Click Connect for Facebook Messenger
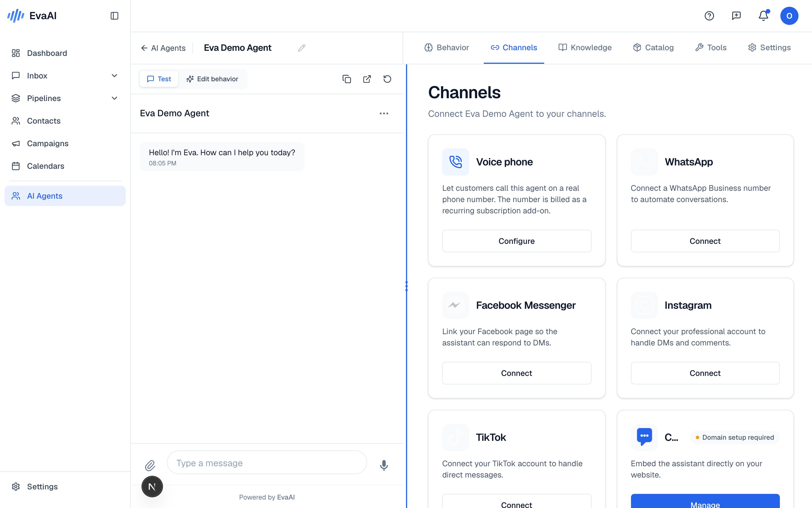Screen dimensions: 812x508 coord(517,373)
